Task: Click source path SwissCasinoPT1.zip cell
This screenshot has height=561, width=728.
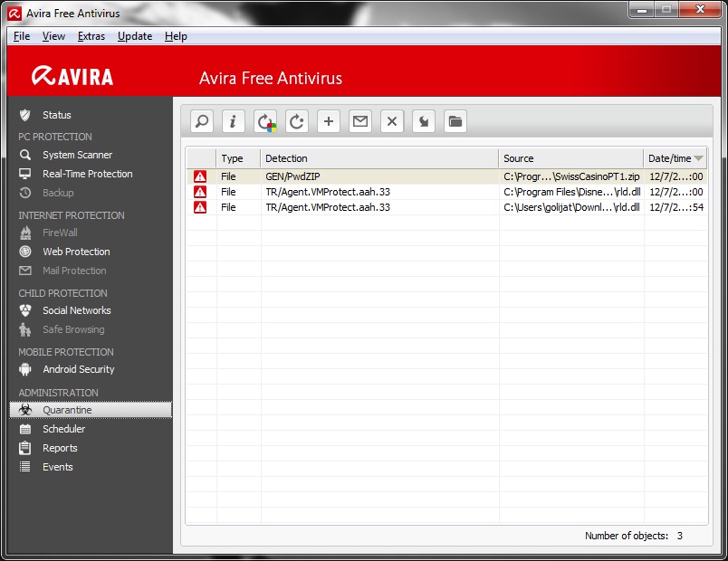Action: pyautogui.click(x=571, y=176)
